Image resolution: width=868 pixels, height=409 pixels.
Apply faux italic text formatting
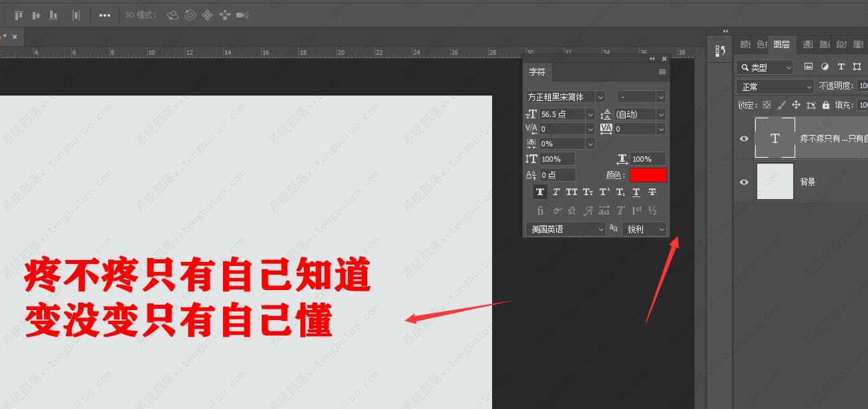coord(556,192)
